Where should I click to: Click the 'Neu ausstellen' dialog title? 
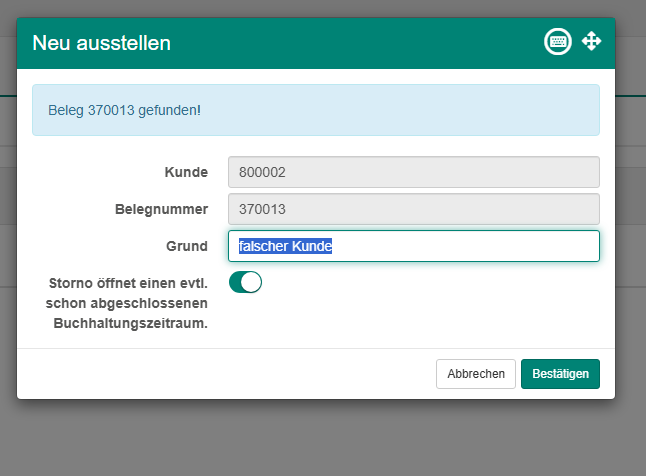coord(101,43)
